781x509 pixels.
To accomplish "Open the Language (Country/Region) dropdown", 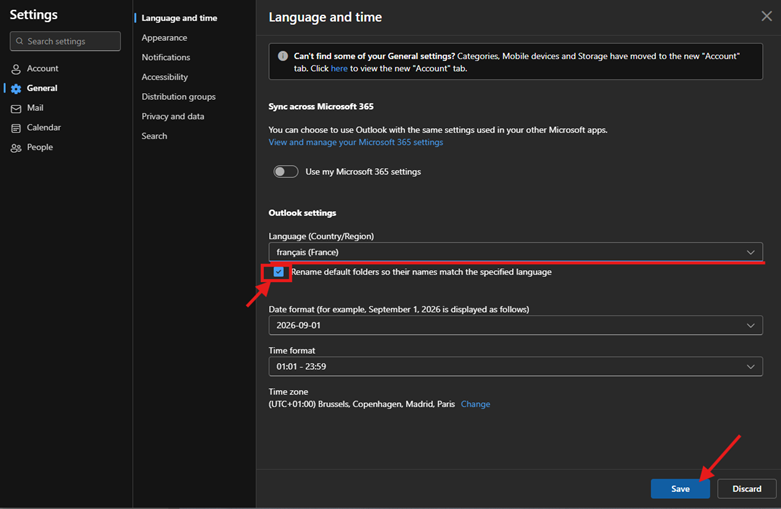I will pos(515,253).
